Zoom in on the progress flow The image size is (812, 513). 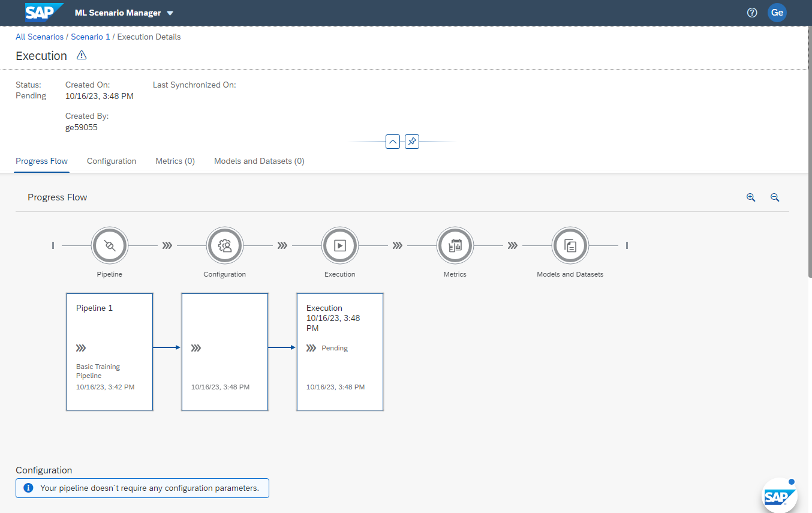click(751, 197)
